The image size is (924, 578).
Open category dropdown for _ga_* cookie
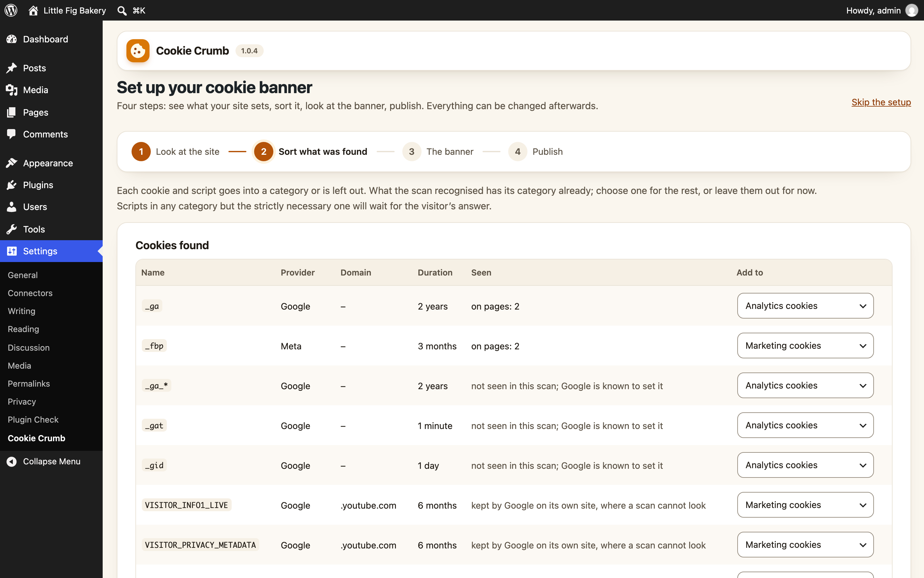(x=805, y=385)
